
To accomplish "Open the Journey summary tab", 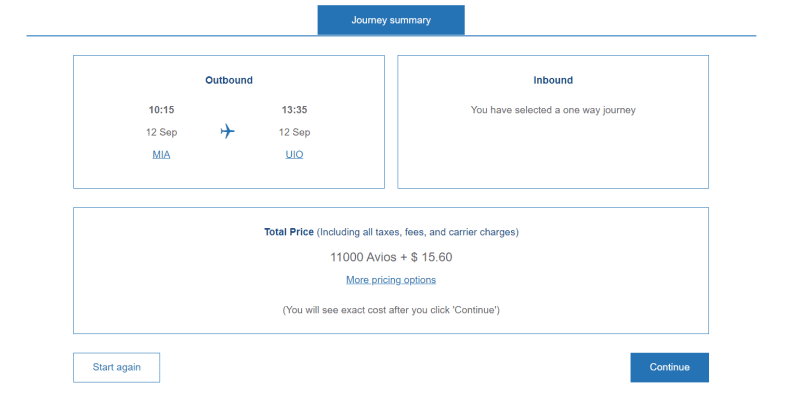I will 391,20.
